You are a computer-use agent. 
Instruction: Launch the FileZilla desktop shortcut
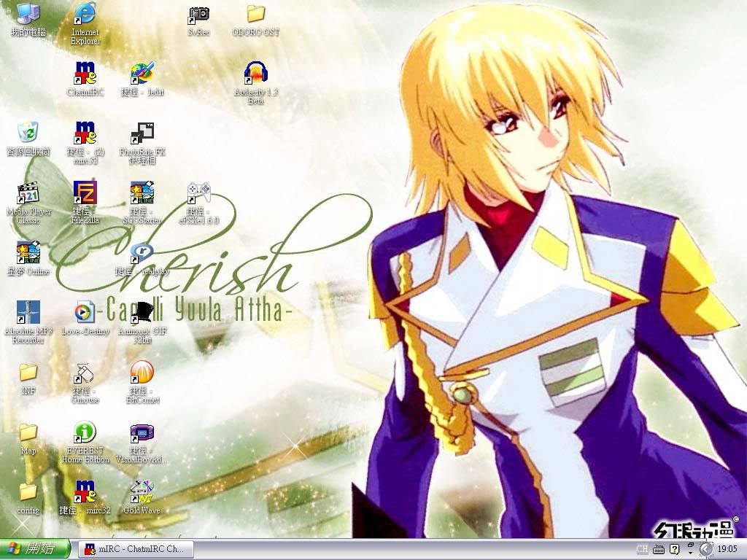pyautogui.click(x=85, y=193)
